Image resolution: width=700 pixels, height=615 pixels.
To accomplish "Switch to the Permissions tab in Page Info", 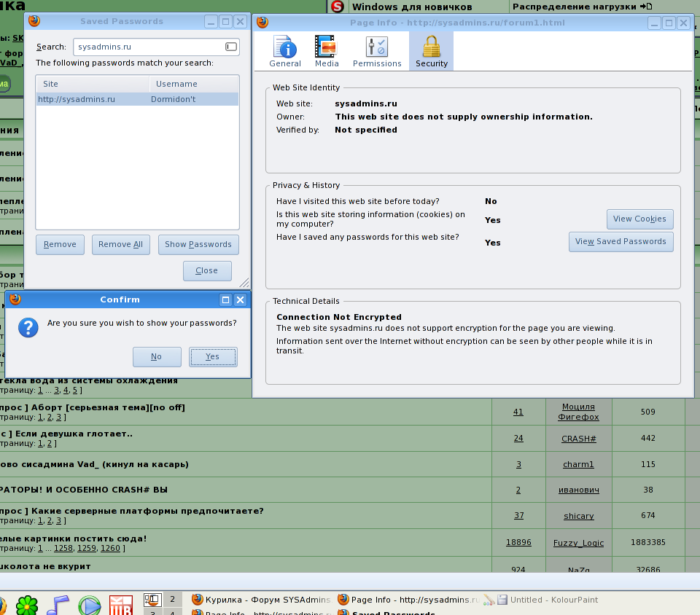I will tap(377, 52).
